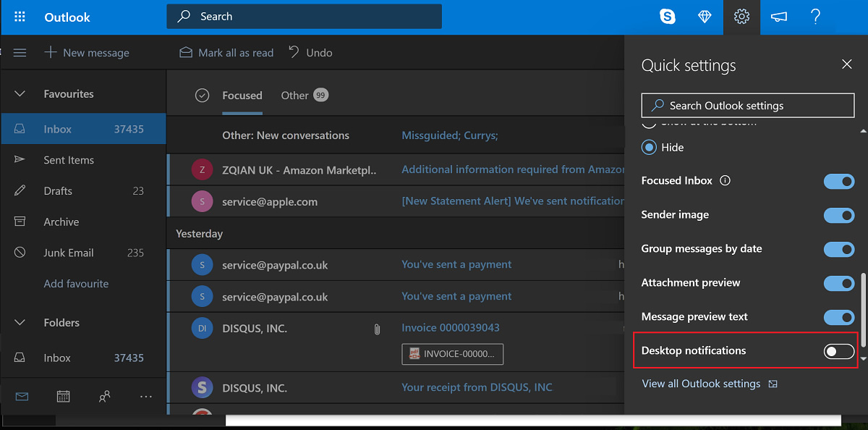Click the diamond premium icon

(x=705, y=17)
